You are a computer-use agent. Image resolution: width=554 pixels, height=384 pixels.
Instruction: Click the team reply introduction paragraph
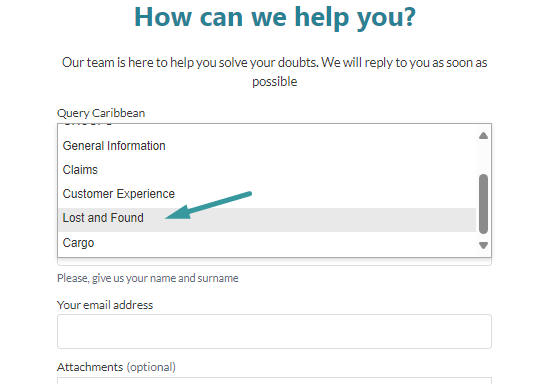pos(275,72)
